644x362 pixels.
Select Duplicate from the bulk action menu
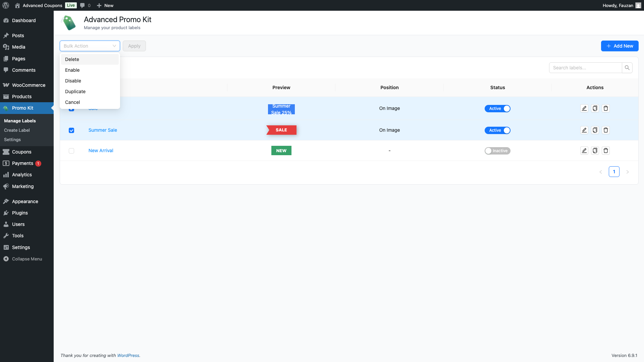(75, 92)
